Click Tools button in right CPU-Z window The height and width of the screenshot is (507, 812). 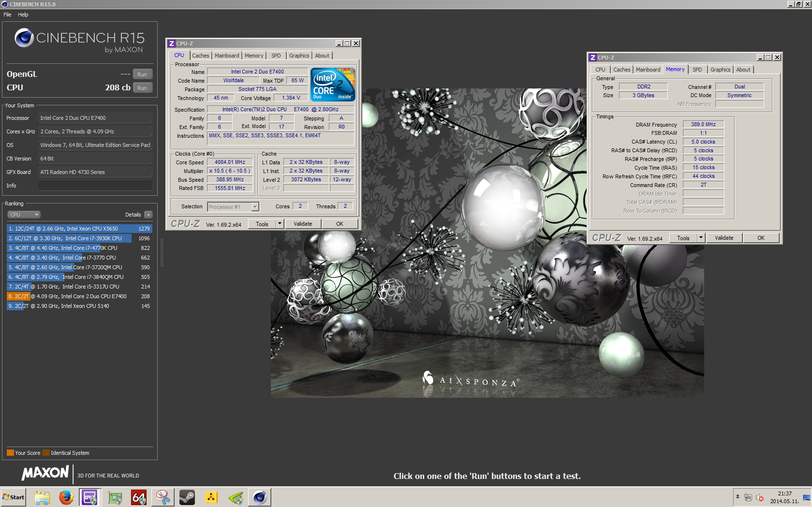(x=683, y=238)
